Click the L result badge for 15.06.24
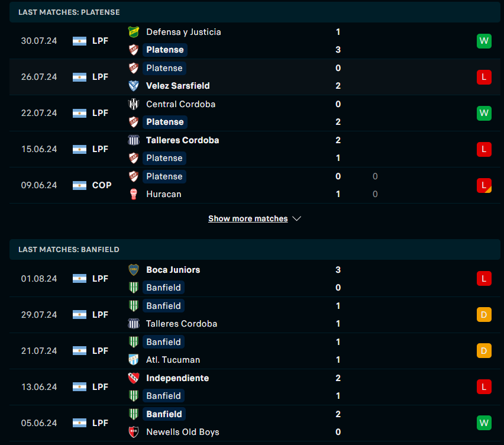The width and height of the screenshot is (504, 445). coord(484,149)
